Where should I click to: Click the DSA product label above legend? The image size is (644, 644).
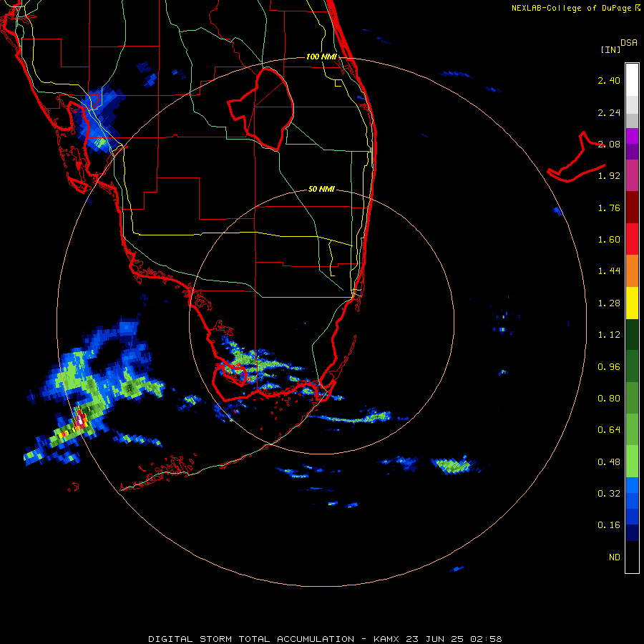coord(629,42)
